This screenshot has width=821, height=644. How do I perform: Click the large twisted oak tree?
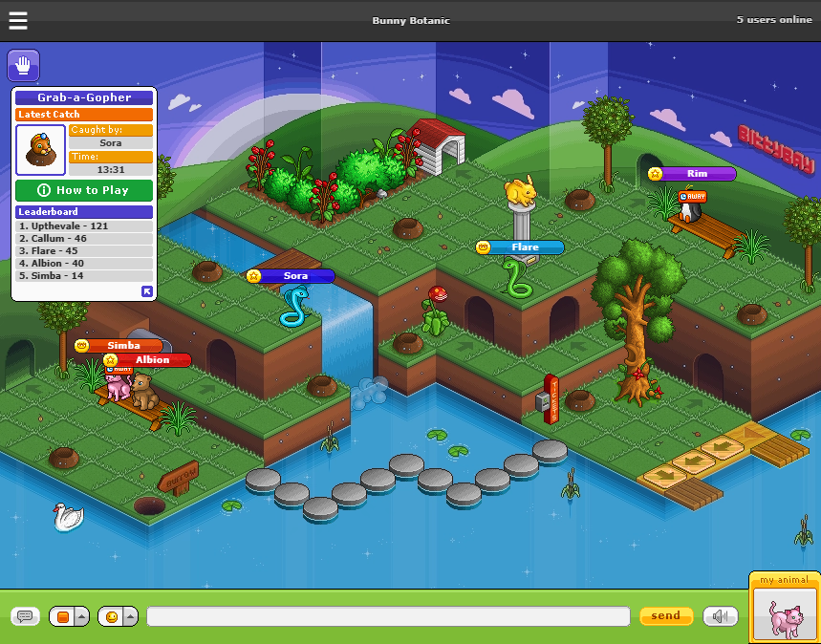[x=637, y=322]
